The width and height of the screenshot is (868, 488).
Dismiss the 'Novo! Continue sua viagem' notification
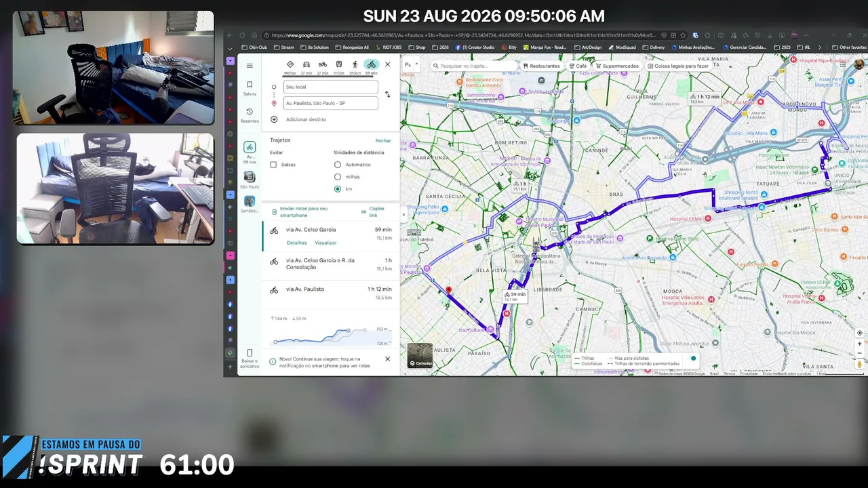(388, 359)
